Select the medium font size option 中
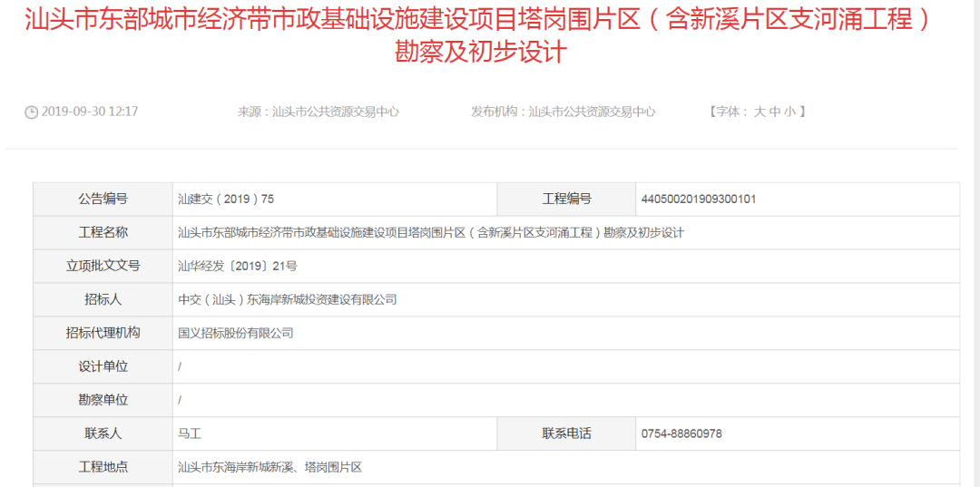The width and height of the screenshot is (980, 487). pyautogui.click(x=774, y=112)
